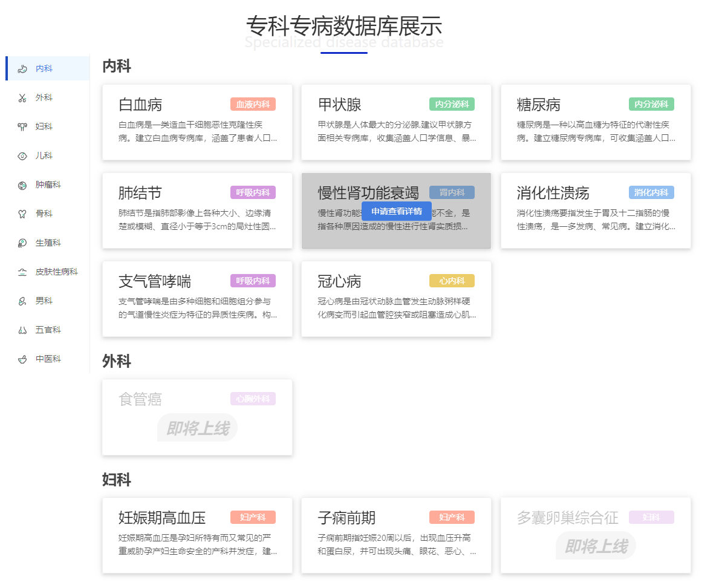Open the 妊娠期高血压 card
The image size is (722, 588).
pyautogui.click(x=197, y=535)
